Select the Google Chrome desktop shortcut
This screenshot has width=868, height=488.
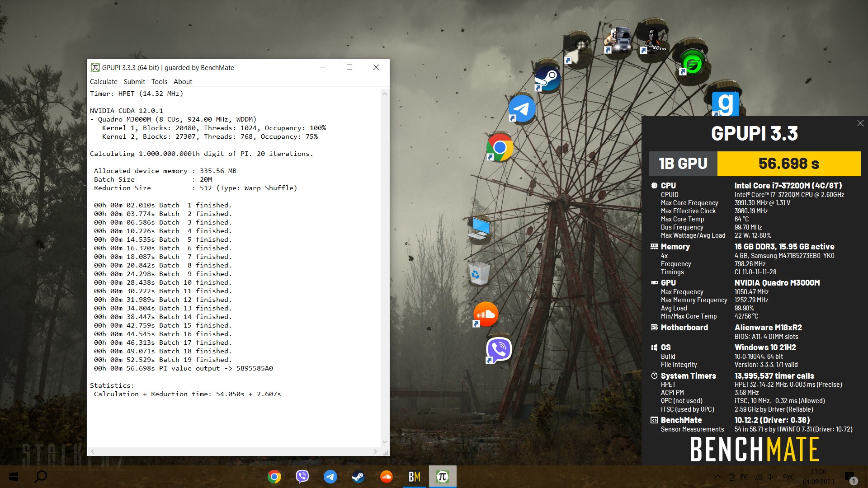point(500,147)
